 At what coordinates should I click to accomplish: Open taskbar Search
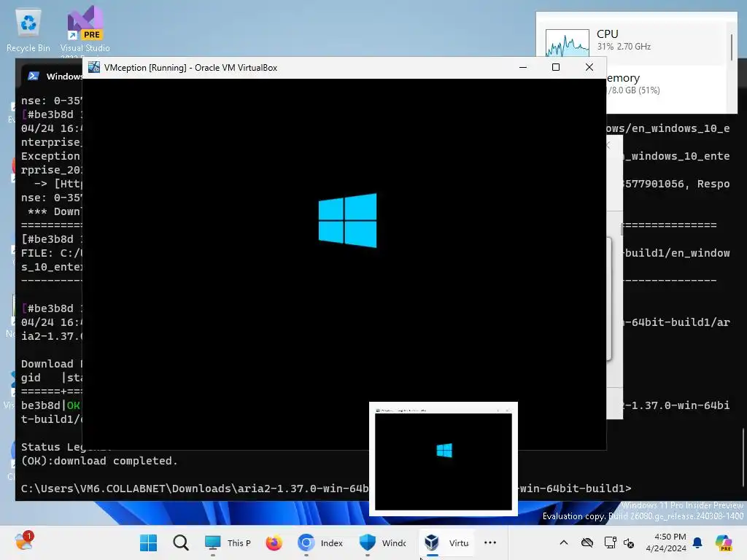coord(181,542)
